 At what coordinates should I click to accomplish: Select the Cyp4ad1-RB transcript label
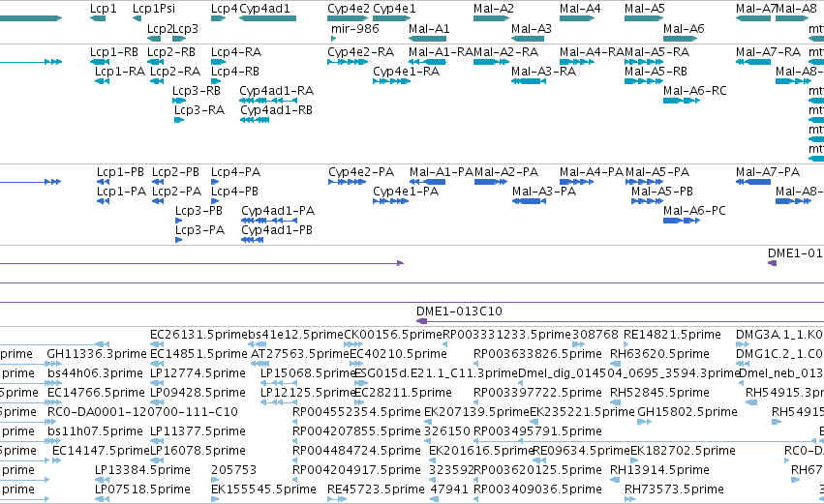(x=276, y=110)
